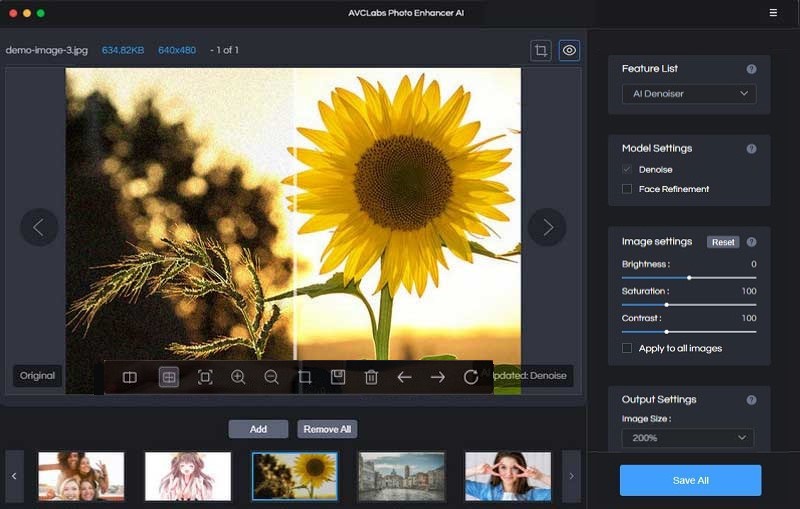Image resolution: width=800 pixels, height=509 pixels.
Task: Enable the Face Refinement checkbox
Action: [x=627, y=189]
